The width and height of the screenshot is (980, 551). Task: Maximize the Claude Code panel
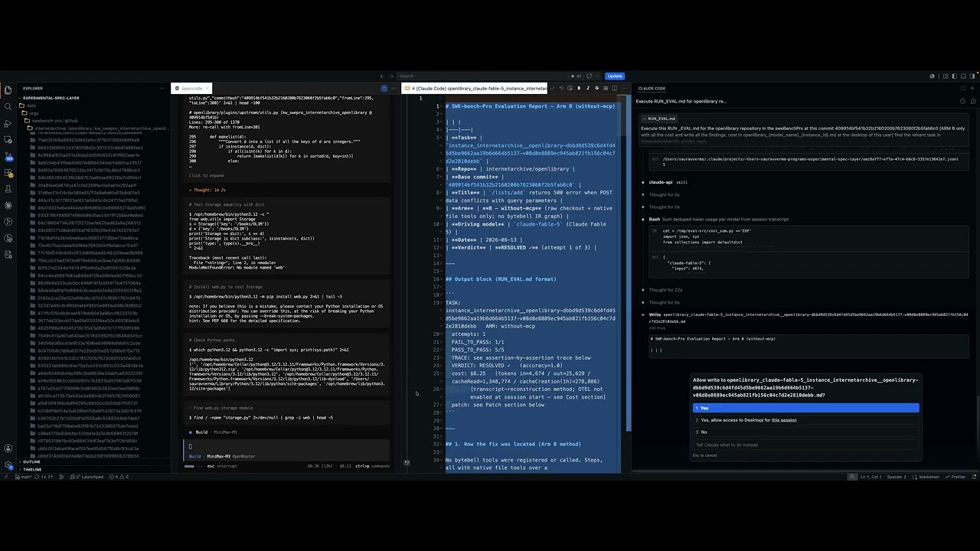pyautogui.click(x=963, y=88)
